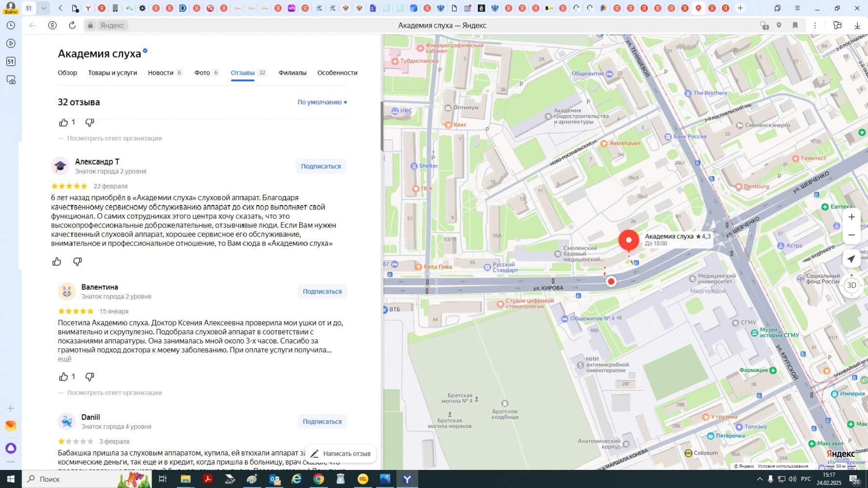Bookmark this page with the bookmark icon
868x488 pixels.
pos(795,25)
